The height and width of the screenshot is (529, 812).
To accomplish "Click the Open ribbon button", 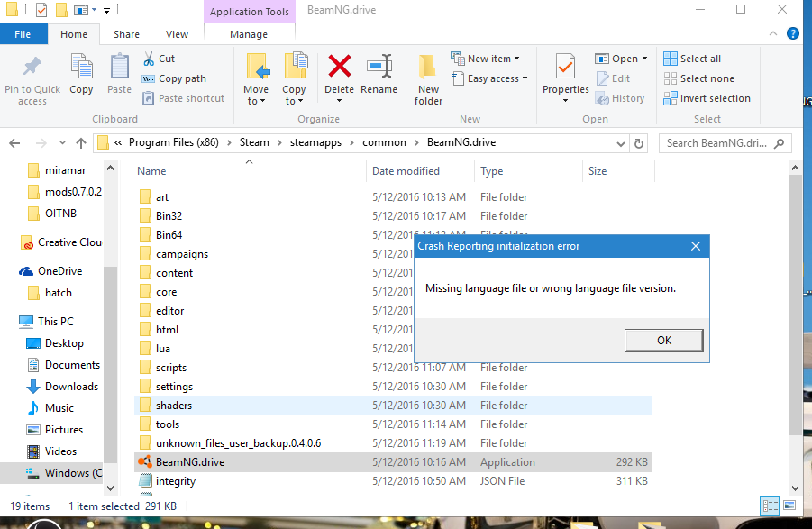I will 616,59.
